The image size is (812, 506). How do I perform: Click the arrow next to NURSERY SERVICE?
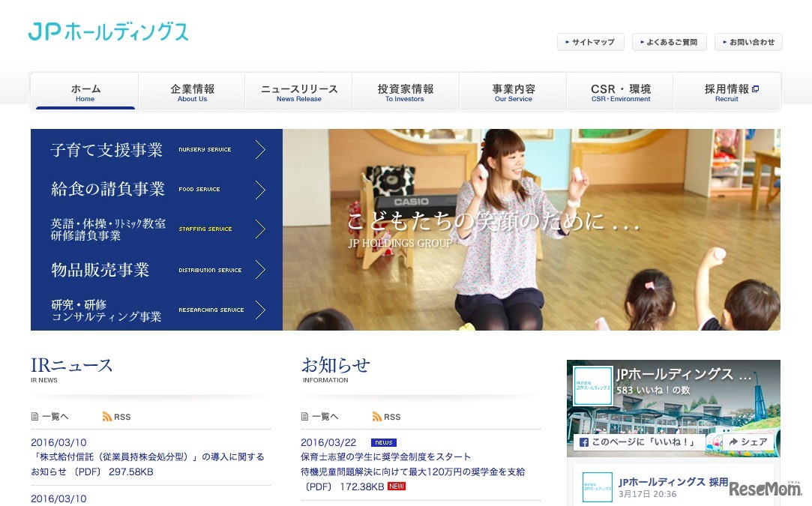coord(260,150)
